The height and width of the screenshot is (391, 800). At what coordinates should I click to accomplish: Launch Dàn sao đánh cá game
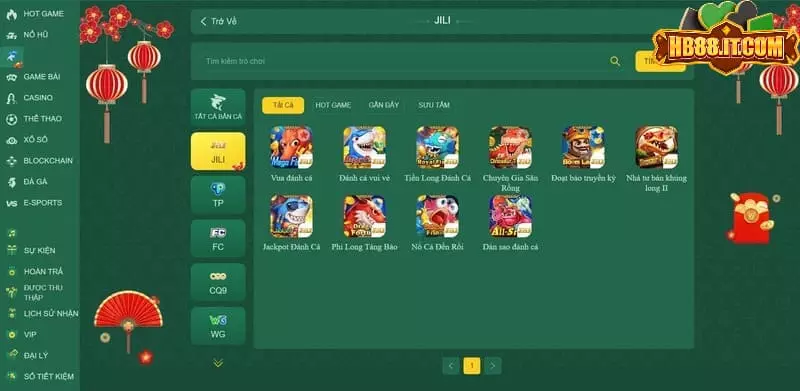point(510,216)
